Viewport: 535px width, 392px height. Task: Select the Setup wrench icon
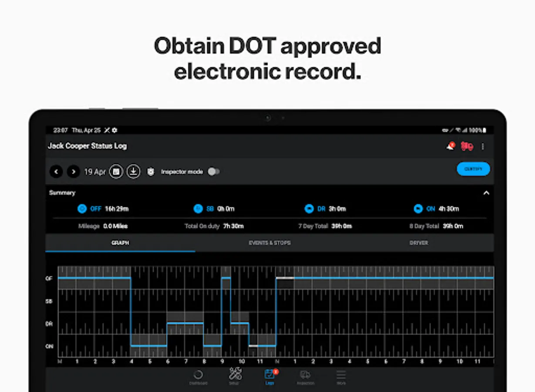234,375
